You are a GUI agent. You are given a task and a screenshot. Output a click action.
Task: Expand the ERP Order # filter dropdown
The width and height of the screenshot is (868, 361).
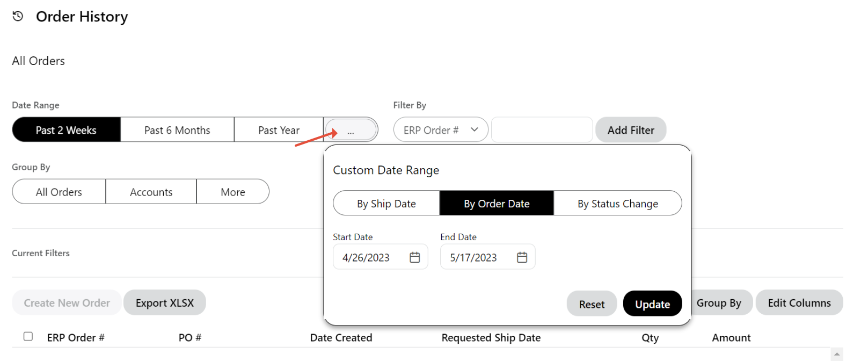(441, 130)
